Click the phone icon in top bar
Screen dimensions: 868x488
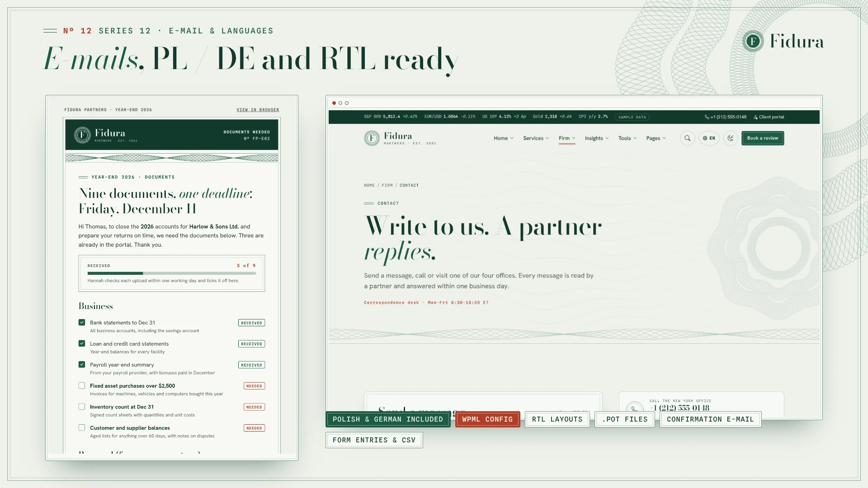pyautogui.click(x=707, y=117)
